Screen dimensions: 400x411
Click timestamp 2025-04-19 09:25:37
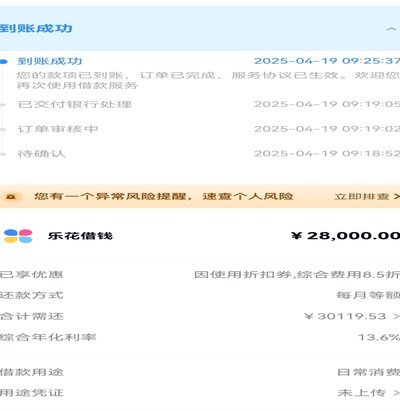pyautogui.click(x=327, y=61)
